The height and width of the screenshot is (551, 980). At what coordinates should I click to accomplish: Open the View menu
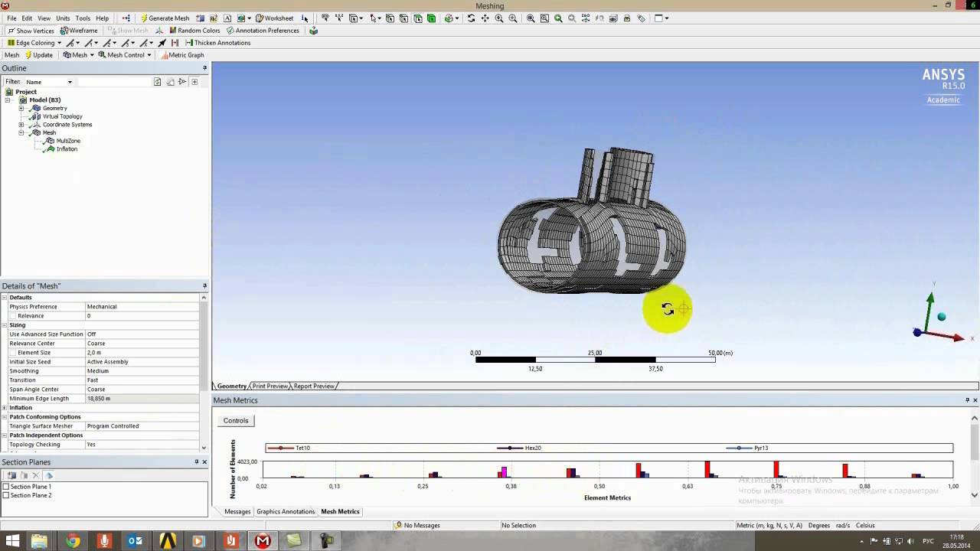44,18
